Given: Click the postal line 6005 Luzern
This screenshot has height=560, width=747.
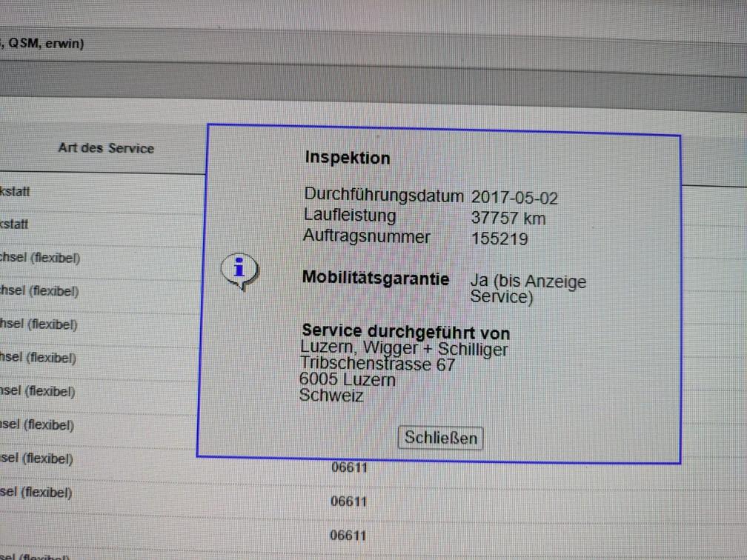Looking at the screenshot, I should click(x=348, y=380).
